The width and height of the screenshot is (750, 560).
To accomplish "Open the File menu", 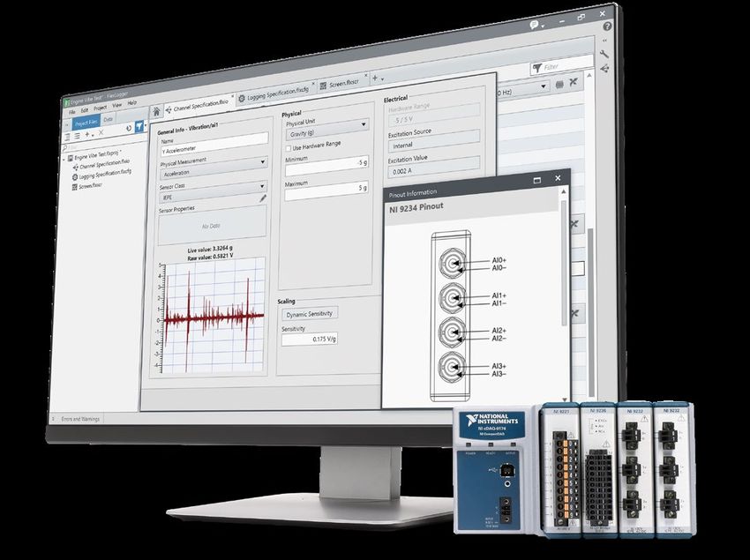I will [71, 112].
